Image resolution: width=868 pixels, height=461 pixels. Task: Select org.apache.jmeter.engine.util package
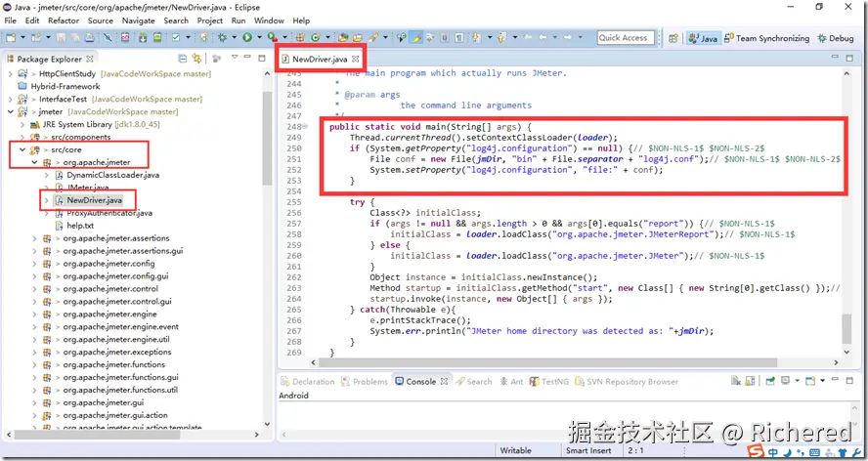coord(116,340)
